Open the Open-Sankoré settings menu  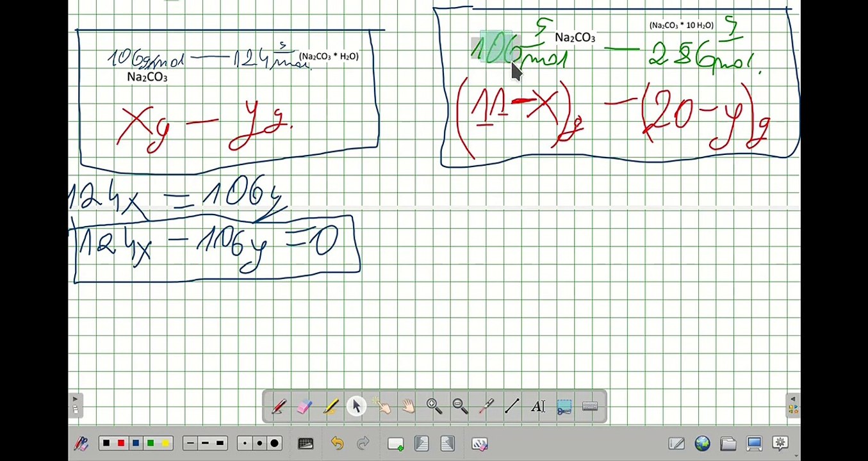tap(780, 443)
